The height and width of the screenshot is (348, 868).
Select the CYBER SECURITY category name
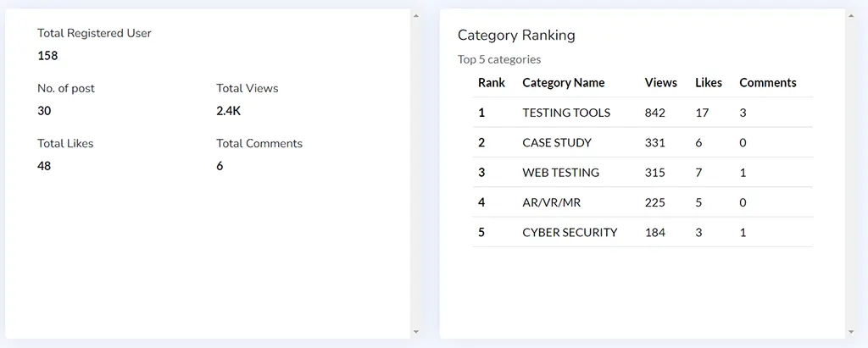click(570, 232)
